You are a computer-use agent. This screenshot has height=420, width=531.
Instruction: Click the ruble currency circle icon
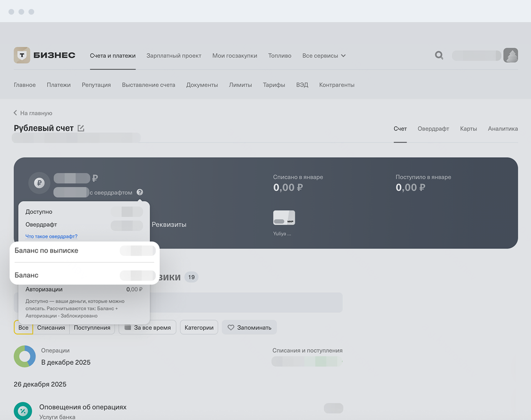[x=39, y=183]
